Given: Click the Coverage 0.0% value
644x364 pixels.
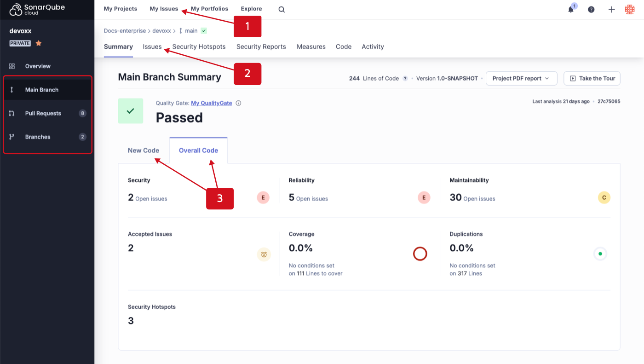Looking at the screenshot, I should 301,248.
